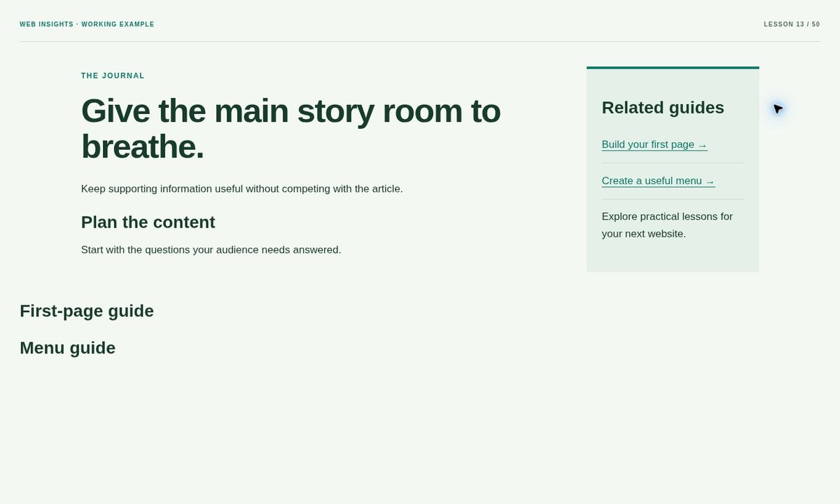The height and width of the screenshot is (504, 840).
Task: Click the 'First-page guide' heading
Action: pos(87,311)
